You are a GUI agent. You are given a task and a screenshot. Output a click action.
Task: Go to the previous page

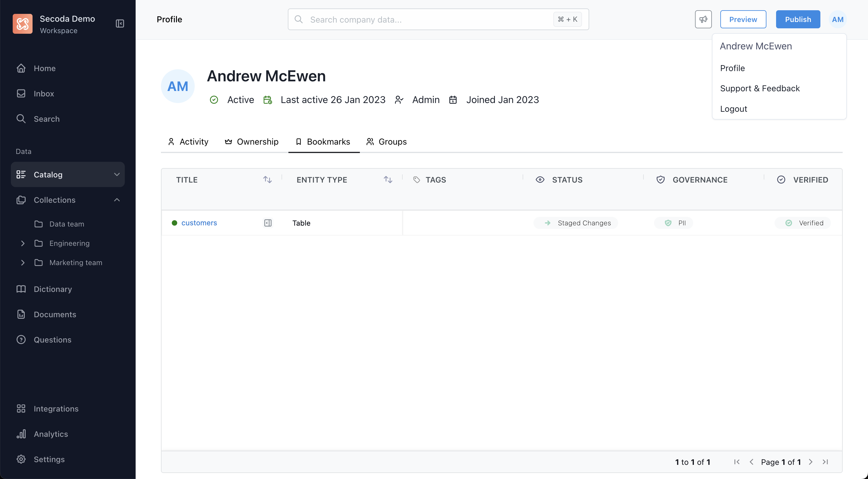pyautogui.click(x=751, y=462)
